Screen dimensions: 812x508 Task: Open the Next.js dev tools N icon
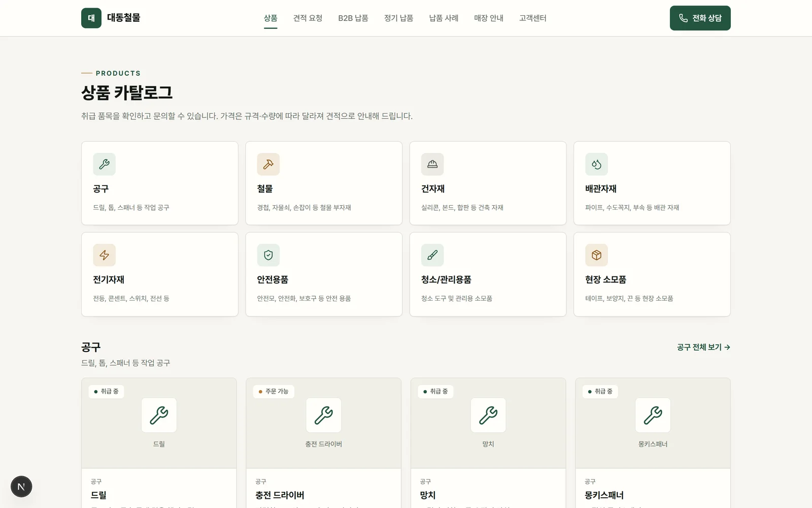pyautogui.click(x=21, y=487)
